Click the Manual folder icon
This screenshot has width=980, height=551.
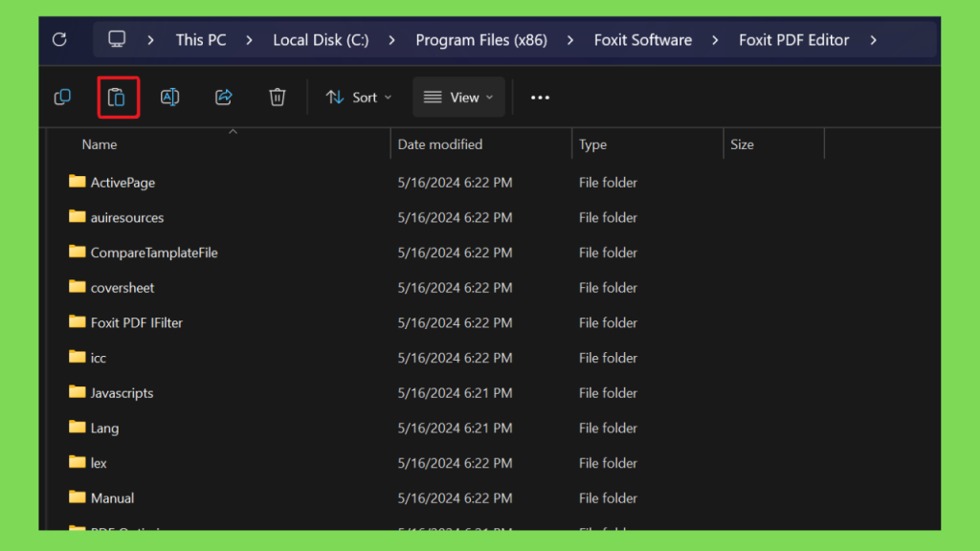pyautogui.click(x=77, y=496)
